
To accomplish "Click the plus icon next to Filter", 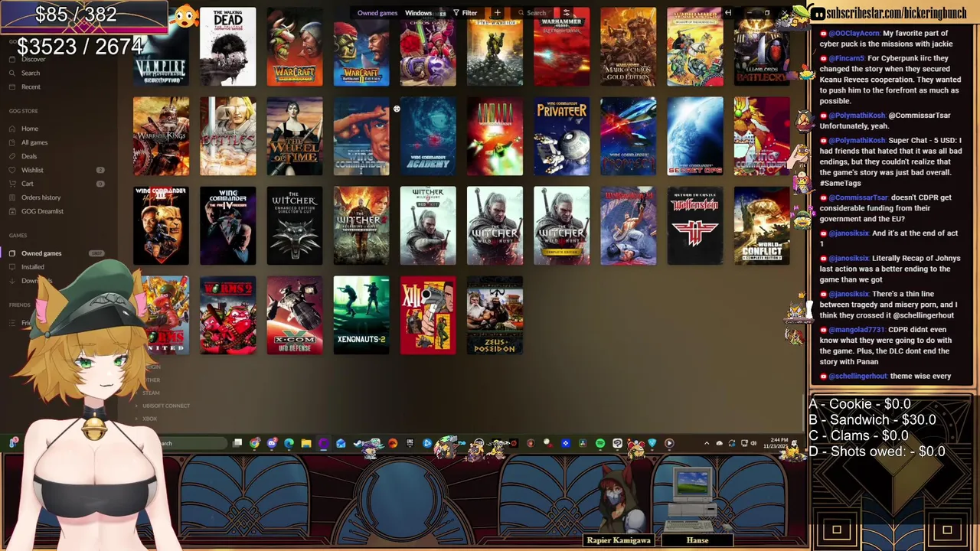I will click(497, 12).
